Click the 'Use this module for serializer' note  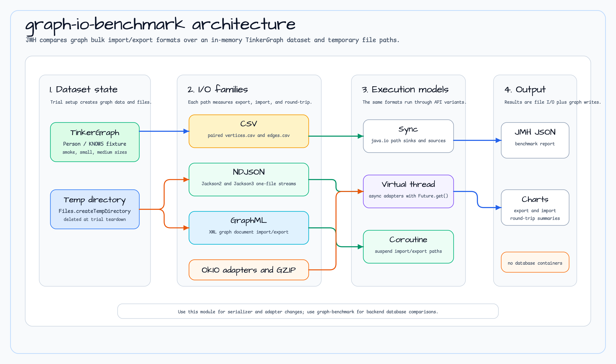pos(308,312)
